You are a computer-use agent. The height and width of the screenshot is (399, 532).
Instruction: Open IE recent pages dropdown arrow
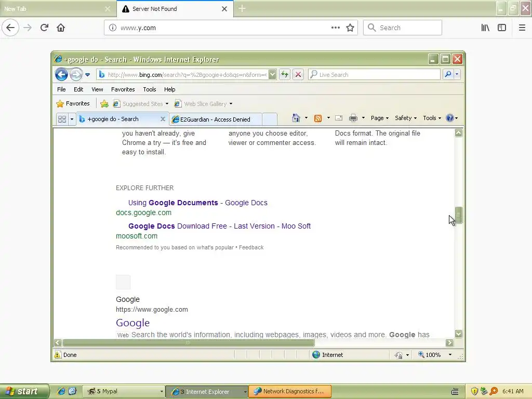(x=87, y=75)
